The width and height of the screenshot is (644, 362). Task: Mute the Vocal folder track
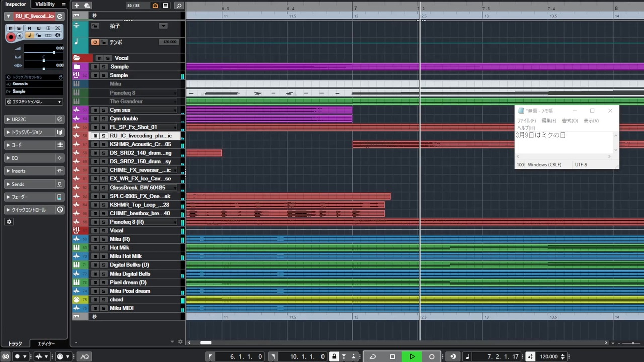[99, 58]
